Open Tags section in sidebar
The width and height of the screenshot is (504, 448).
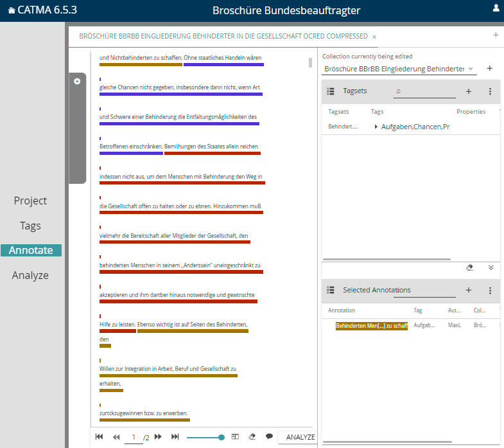click(x=31, y=226)
